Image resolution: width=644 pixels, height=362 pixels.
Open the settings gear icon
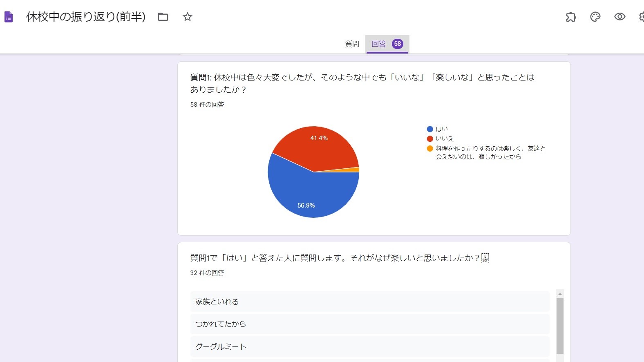tap(642, 17)
